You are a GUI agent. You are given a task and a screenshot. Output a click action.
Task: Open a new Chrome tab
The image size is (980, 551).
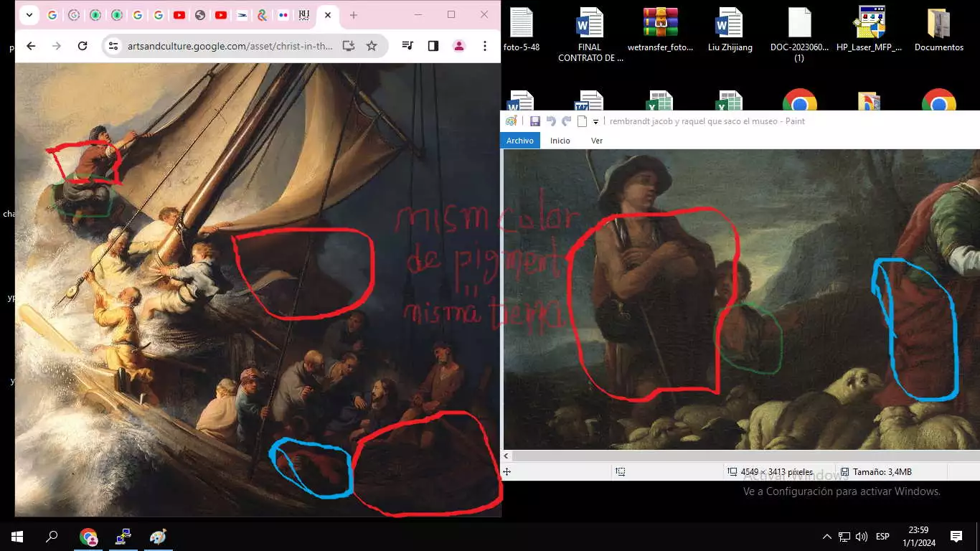(354, 15)
